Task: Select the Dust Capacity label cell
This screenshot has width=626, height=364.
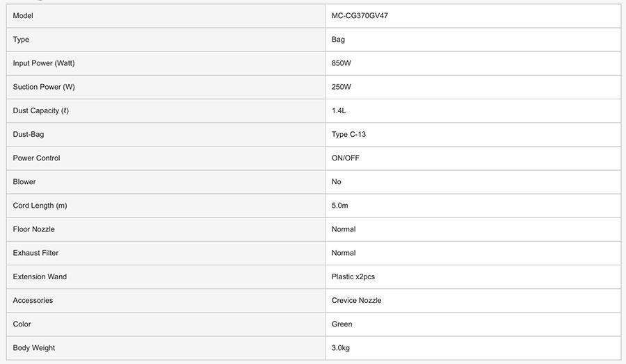Action: [41, 110]
